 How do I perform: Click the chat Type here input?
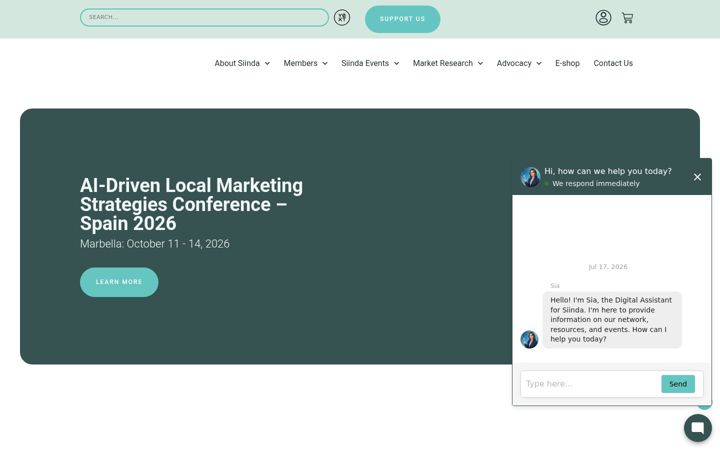[x=590, y=384]
